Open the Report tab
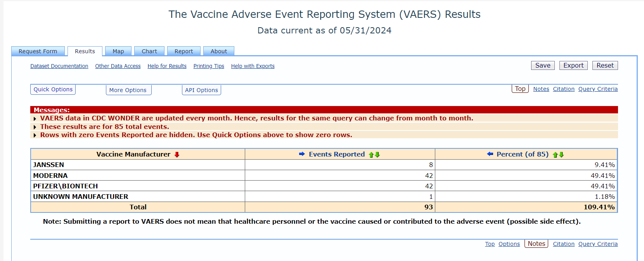This screenshot has width=644, height=261. (x=184, y=51)
